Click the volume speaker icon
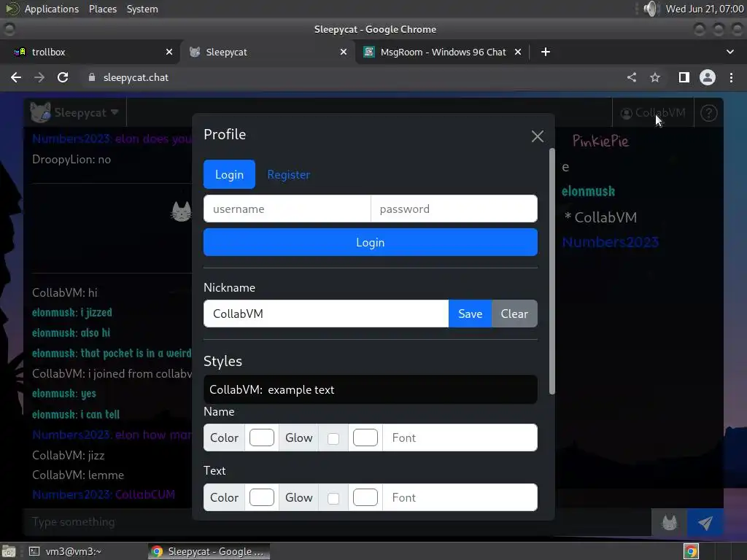 (x=650, y=9)
